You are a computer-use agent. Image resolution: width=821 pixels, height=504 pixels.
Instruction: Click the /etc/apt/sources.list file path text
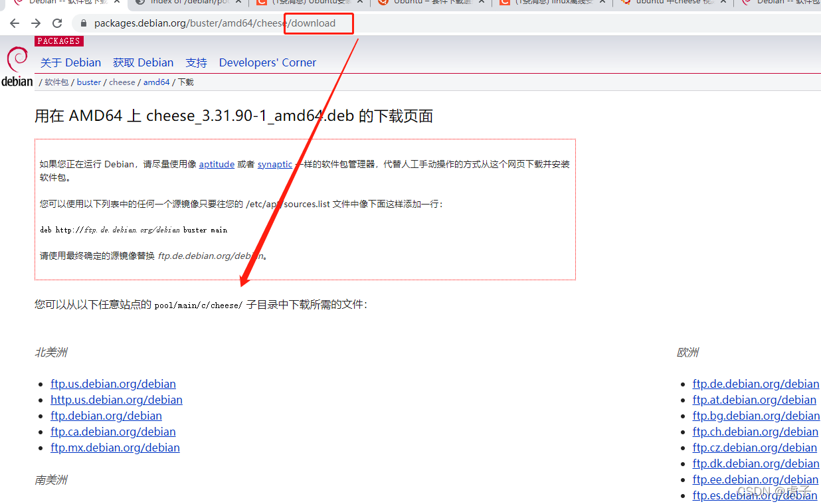(x=288, y=204)
